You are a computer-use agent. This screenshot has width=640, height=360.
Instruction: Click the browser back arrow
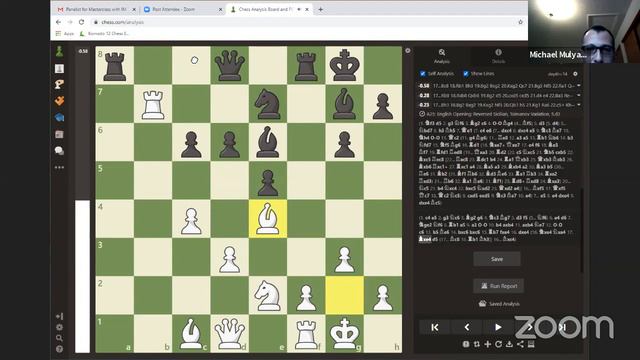(58, 22)
